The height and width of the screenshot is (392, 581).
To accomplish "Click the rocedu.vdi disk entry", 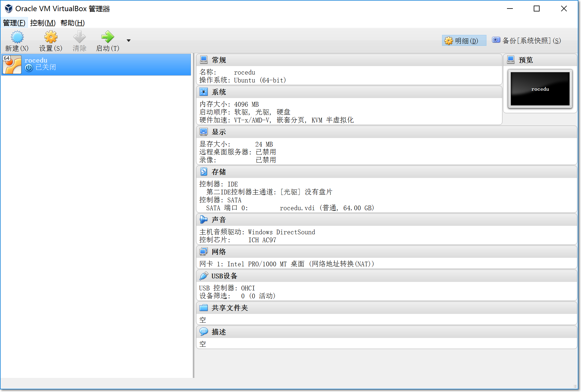I will click(x=327, y=208).
